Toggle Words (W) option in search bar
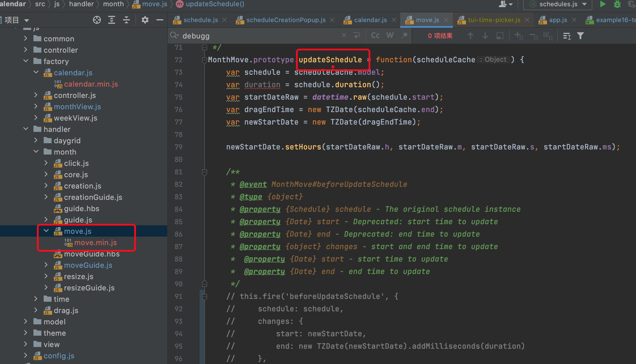Image resolution: width=636 pixels, height=364 pixels. (x=390, y=35)
